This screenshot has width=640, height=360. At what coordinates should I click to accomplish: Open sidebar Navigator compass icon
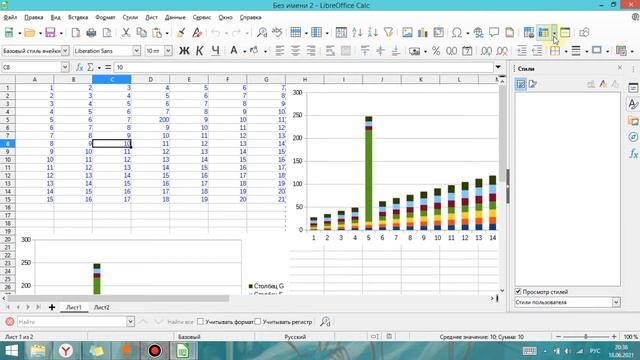633,137
